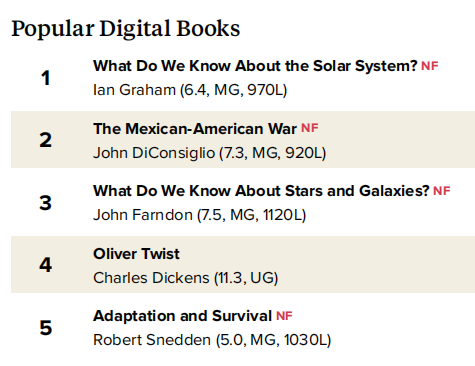Viewport: 475px width, 366px height.
Task: Click rank number 5
Action: [46, 328]
